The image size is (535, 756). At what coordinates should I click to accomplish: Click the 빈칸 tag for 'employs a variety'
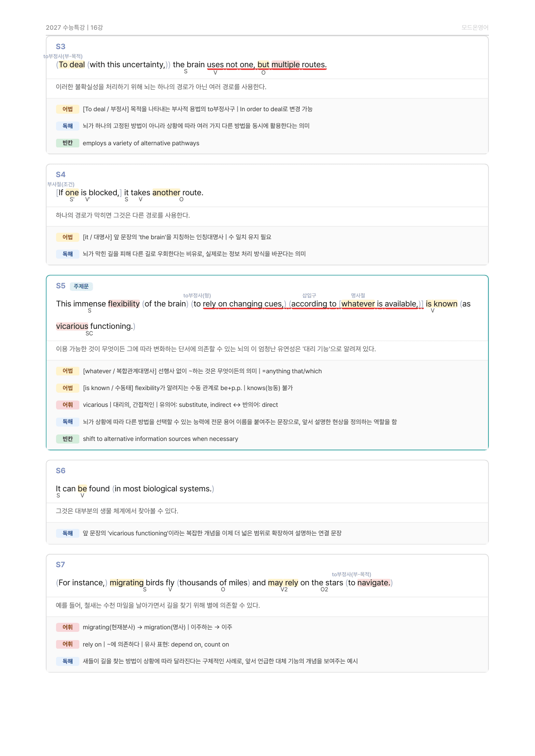(x=67, y=143)
